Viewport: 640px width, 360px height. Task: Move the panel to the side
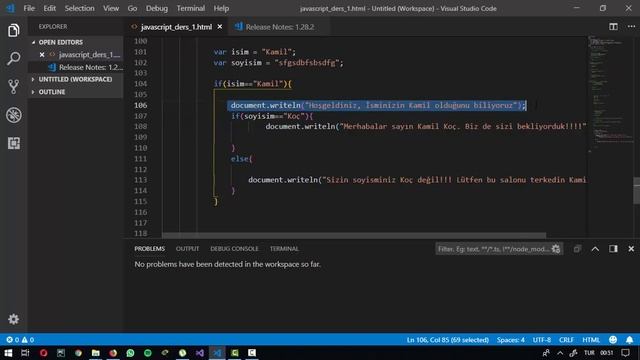click(613, 249)
